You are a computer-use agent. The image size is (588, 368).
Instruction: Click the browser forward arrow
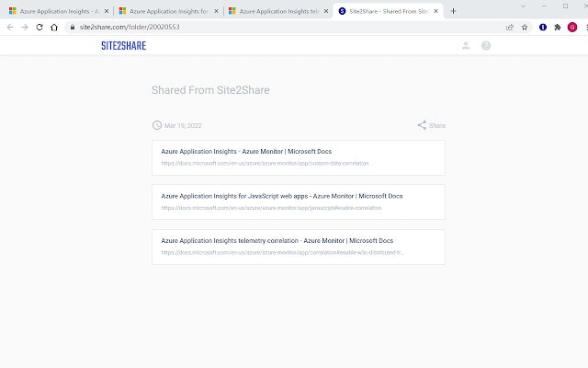coord(25,27)
